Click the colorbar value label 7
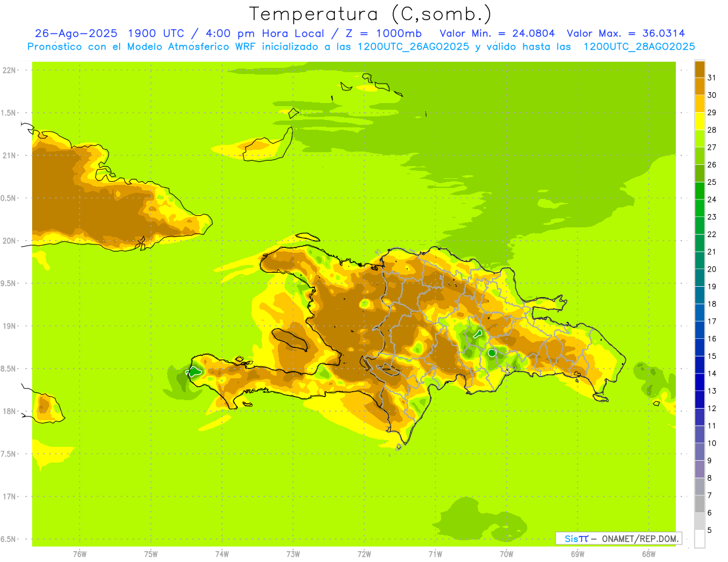The width and height of the screenshot is (728, 562). point(710,495)
